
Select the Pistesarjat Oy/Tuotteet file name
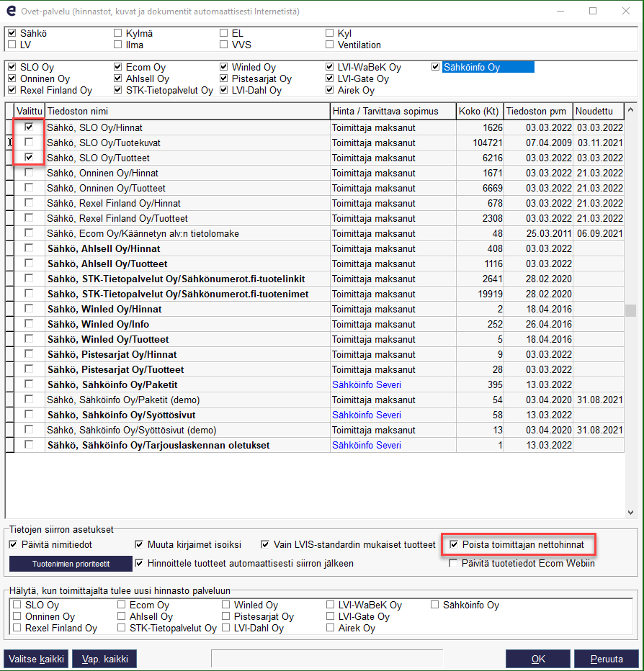(x=115, y=370)
